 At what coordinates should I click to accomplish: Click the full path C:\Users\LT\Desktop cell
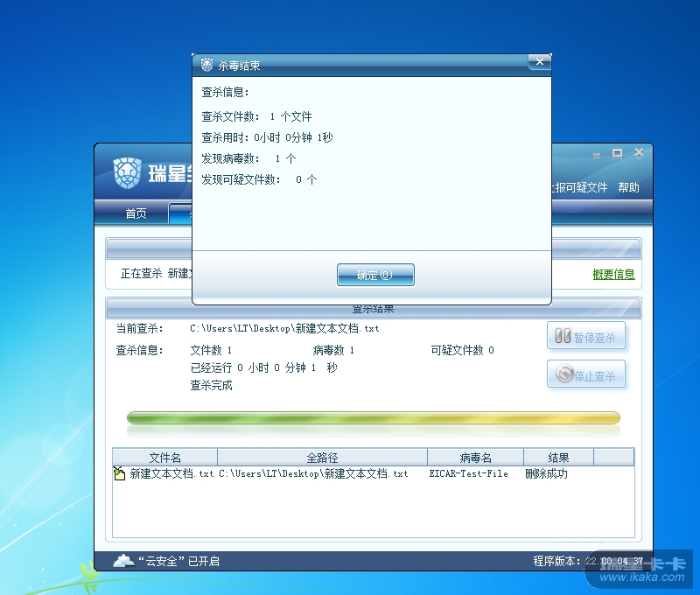[313, 473]
